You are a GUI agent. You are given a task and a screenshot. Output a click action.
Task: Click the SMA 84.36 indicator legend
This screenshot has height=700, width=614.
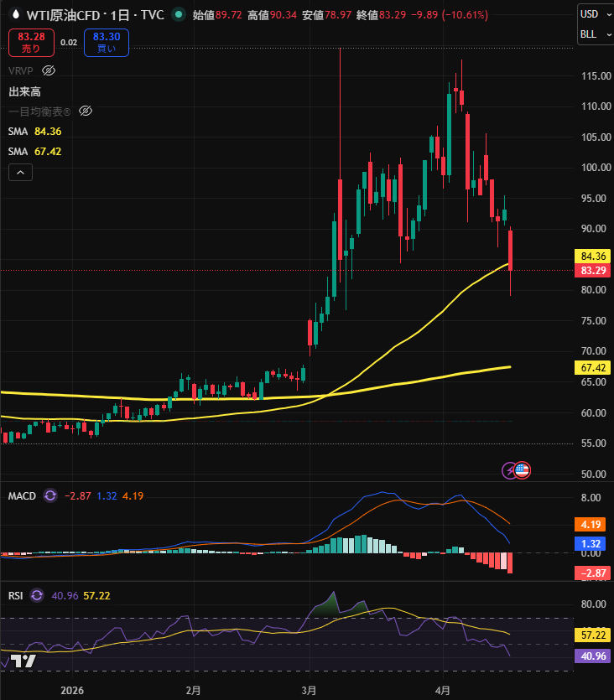point(35,131)
